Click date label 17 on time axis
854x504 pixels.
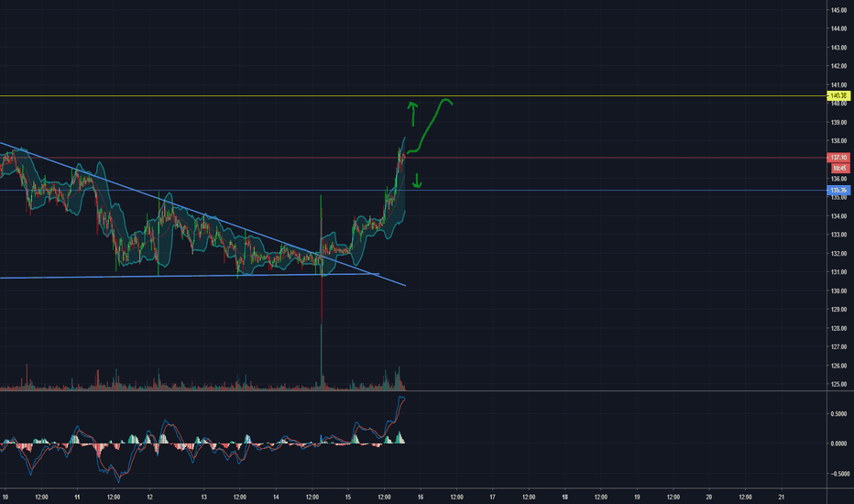pos(492,497)
